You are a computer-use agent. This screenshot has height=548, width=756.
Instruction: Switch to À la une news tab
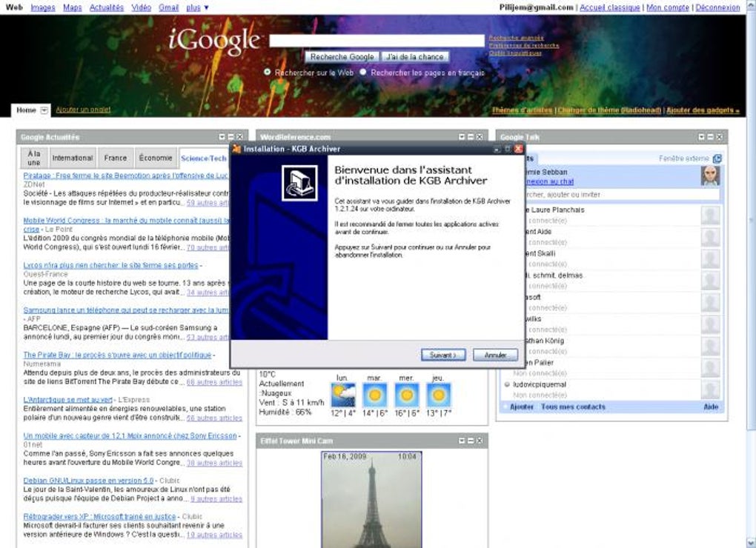[34, 158]
